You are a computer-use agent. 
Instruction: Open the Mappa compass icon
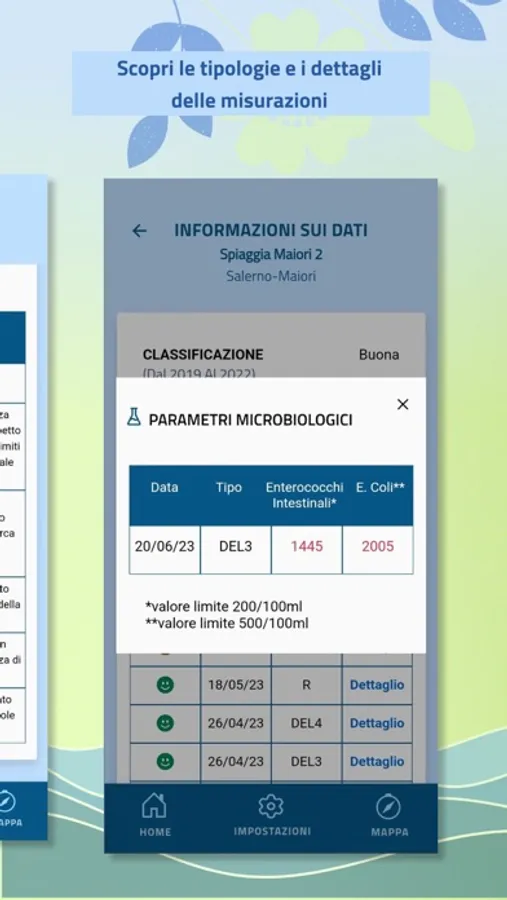389,807
